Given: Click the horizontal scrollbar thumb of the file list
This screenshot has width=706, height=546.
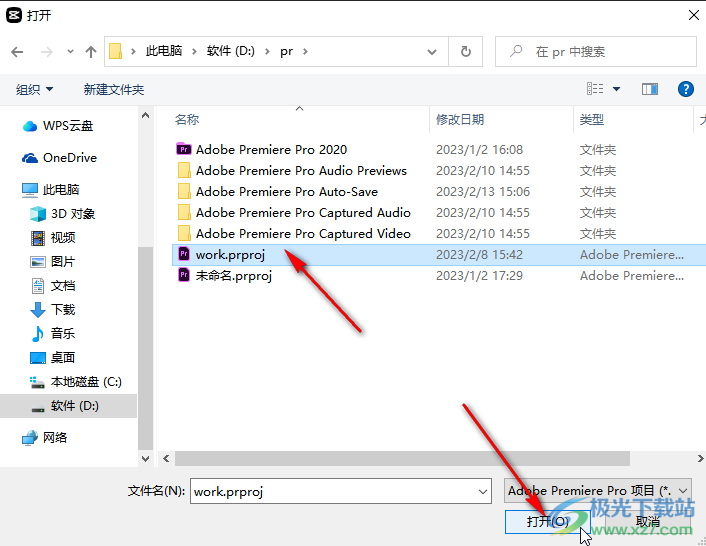Looking at the screenshot, I should point(402,459).
